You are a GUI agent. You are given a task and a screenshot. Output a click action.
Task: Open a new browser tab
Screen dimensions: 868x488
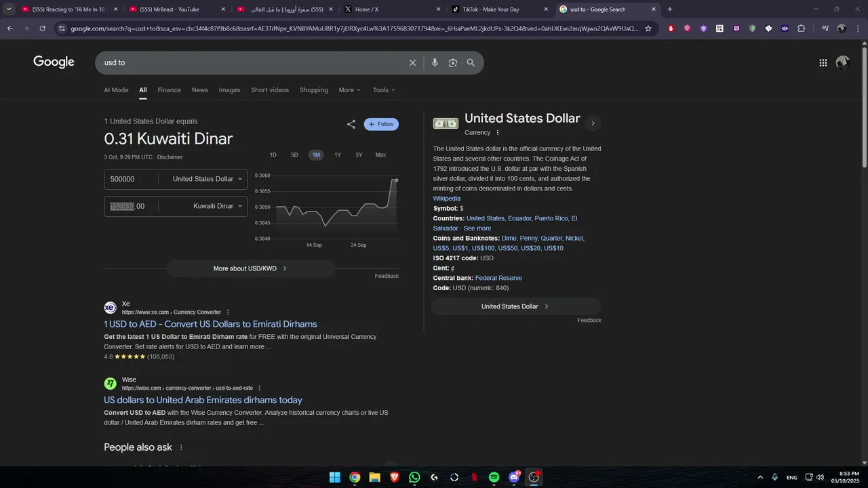pos(670,9)
